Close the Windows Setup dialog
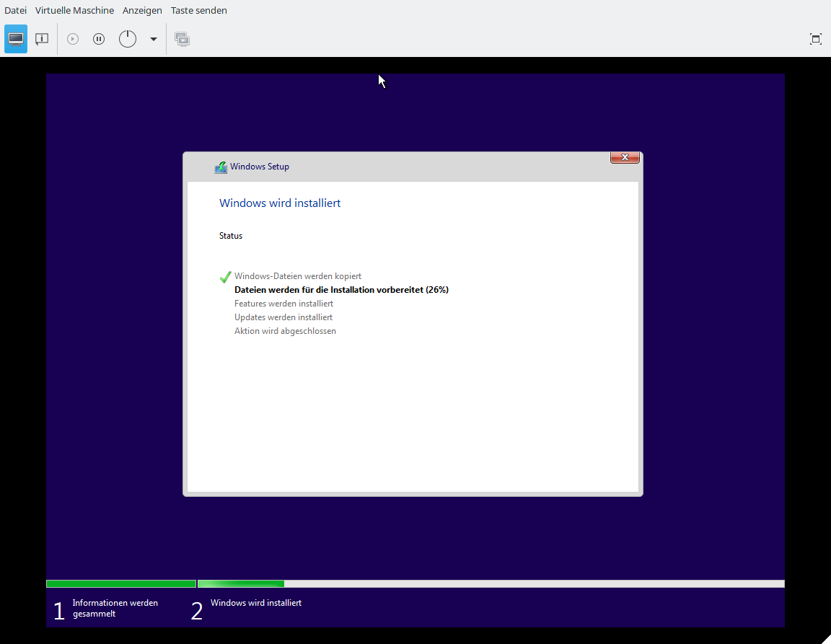 tap(625, 157)
